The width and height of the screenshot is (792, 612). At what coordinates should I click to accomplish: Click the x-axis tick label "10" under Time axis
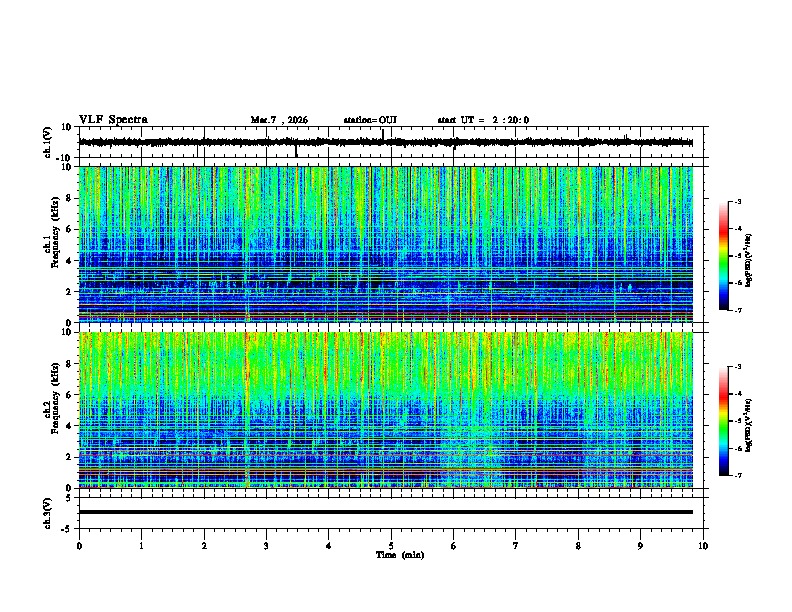(x=703, y=546)
